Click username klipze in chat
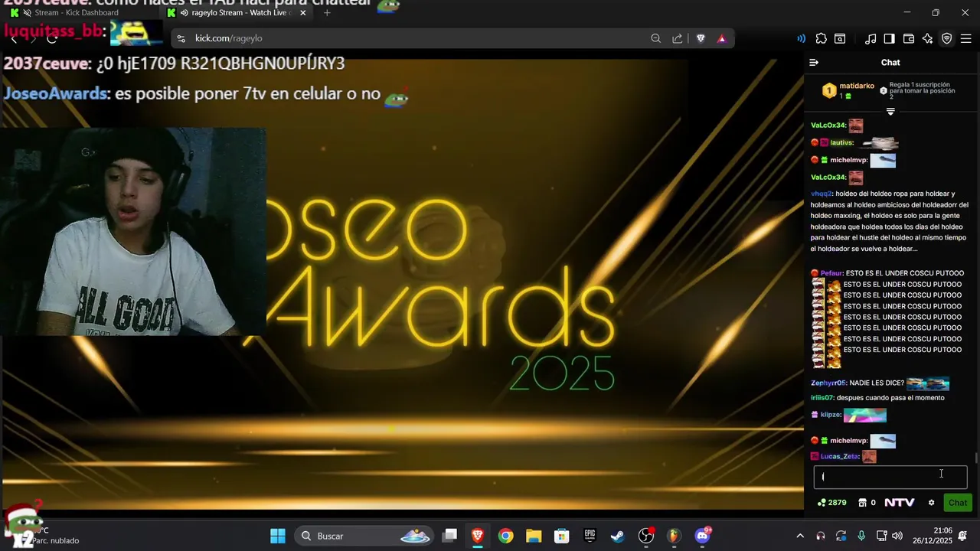 click(x=831, y=415)
